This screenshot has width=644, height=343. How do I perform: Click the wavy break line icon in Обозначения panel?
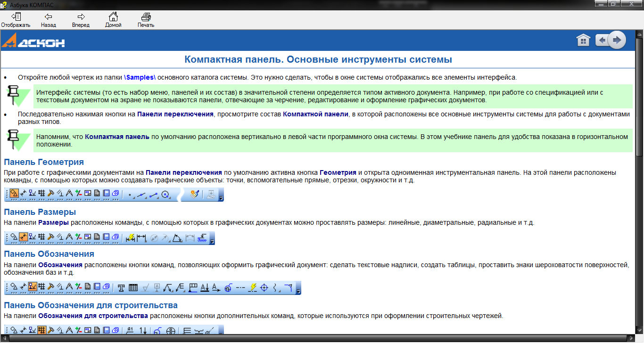[x=276, y=287]
